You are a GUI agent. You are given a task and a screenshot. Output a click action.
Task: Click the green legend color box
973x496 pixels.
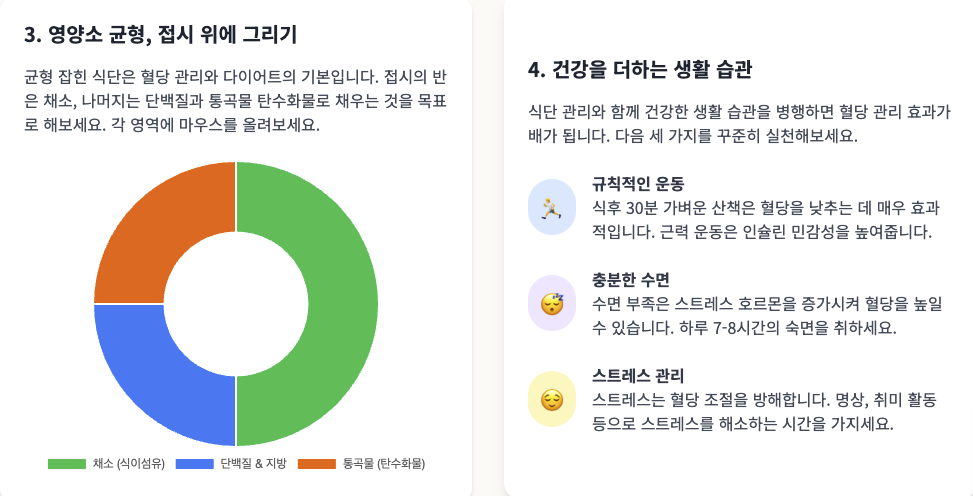[x=67, y=464]
